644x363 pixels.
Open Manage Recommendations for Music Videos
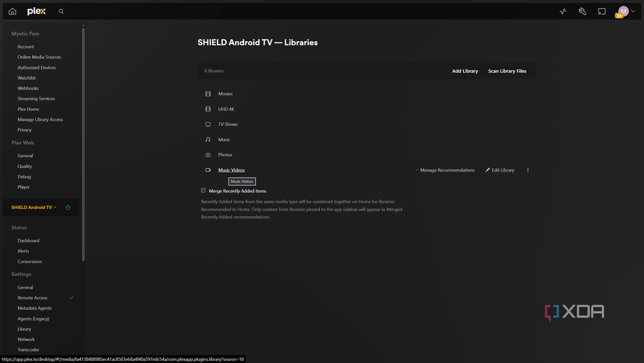click(446, 170)
